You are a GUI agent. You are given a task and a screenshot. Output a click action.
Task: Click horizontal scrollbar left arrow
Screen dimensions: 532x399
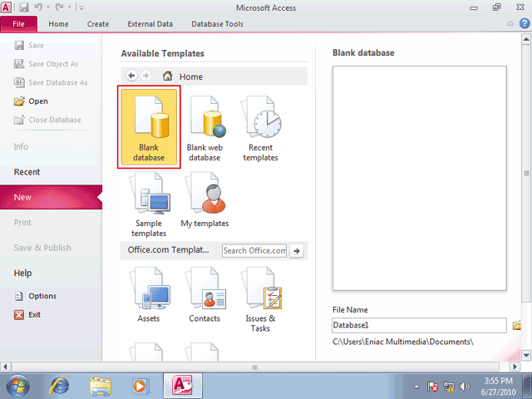coord(5,367)
